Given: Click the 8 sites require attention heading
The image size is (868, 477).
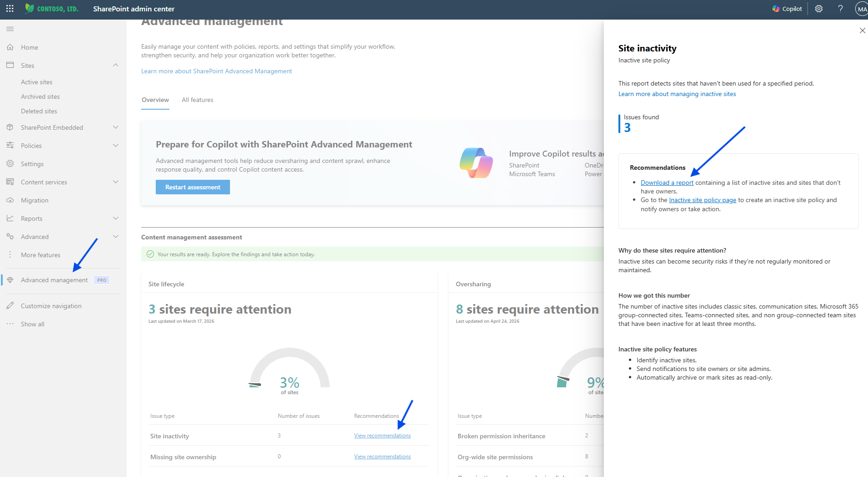Looking at the screenshot, I should [x=527, y=309].
